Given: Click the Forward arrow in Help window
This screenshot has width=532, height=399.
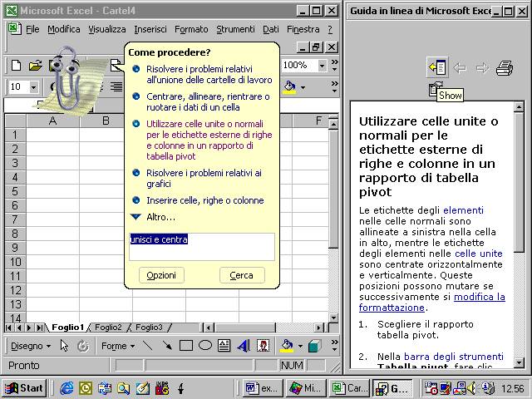Looking at the screenshot, I should (x=482, y=68).
